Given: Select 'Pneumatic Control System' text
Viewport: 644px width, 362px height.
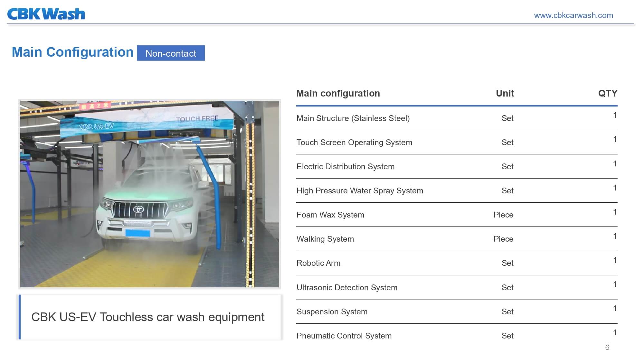Looking at the screenshot, I should coord(344,336).
